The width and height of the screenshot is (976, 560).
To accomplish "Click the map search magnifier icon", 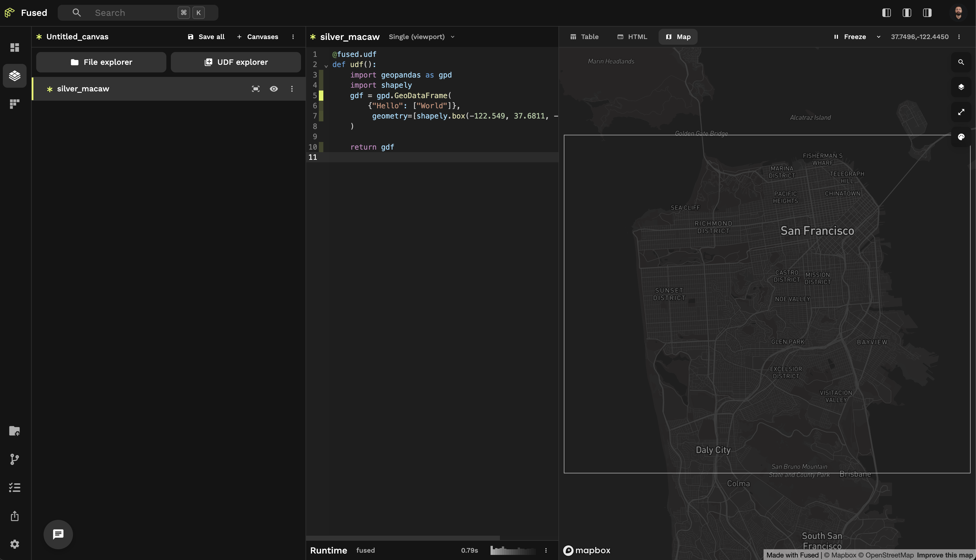I will pyautogui.click(x=961, y=62).
